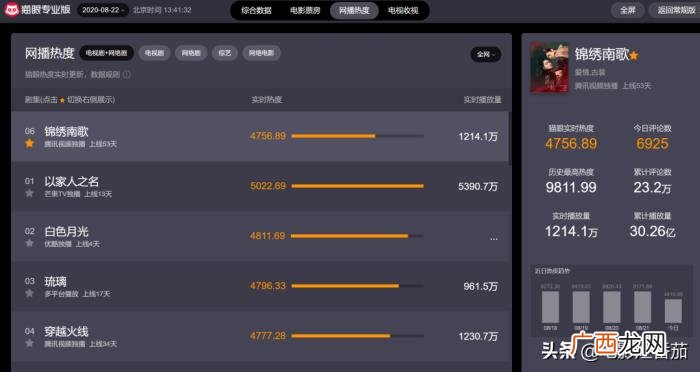This screenshot has width=700, height=372.
Task: Click the 猫眼实时热度 4756.89 value
Action: 571,144
